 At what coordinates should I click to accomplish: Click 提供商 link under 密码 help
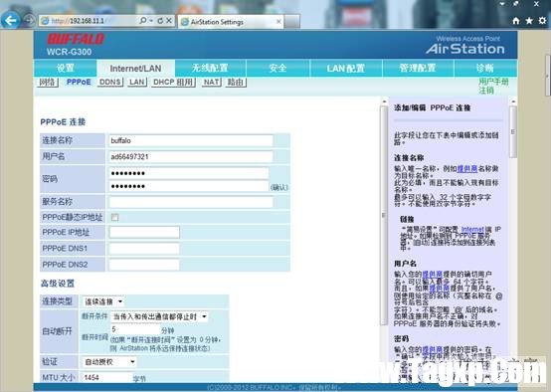(433, 350)
